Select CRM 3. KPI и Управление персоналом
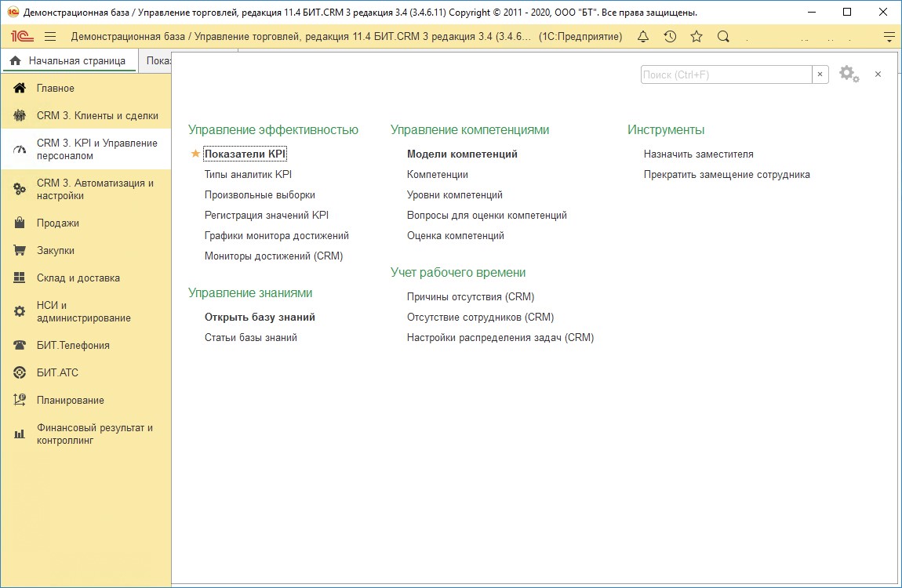 tap(85, 150)
